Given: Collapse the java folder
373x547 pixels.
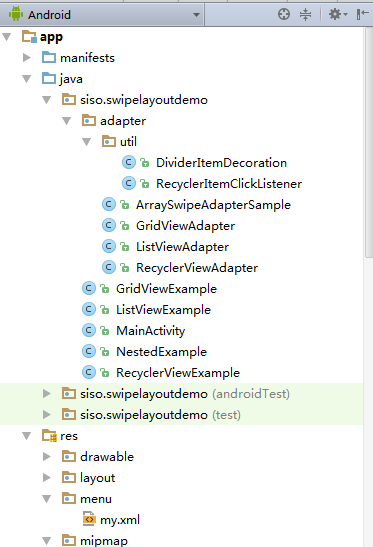Looking at the screenshot, I should pyautogui.click(x=27, y=79).
